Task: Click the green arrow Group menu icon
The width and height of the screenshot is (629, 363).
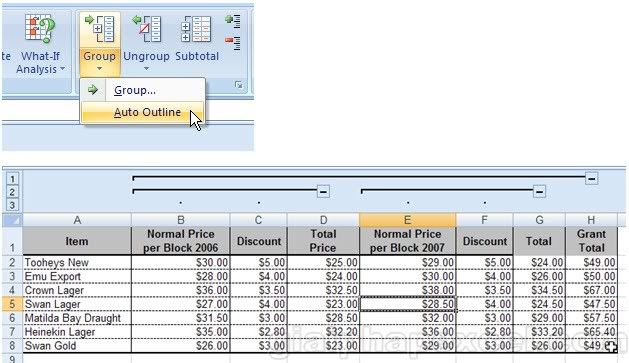Action: 93,89
